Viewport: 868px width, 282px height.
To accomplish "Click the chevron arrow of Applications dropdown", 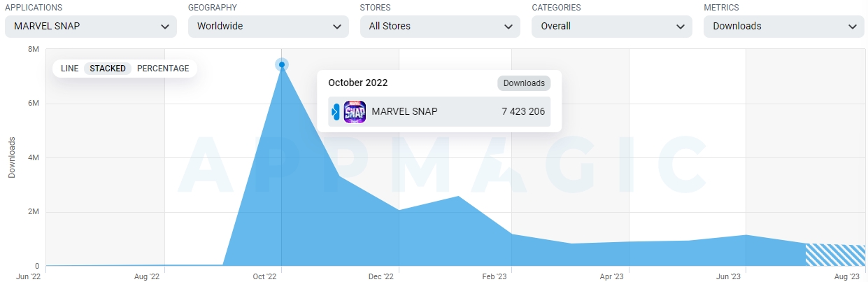I will [164, 27].
